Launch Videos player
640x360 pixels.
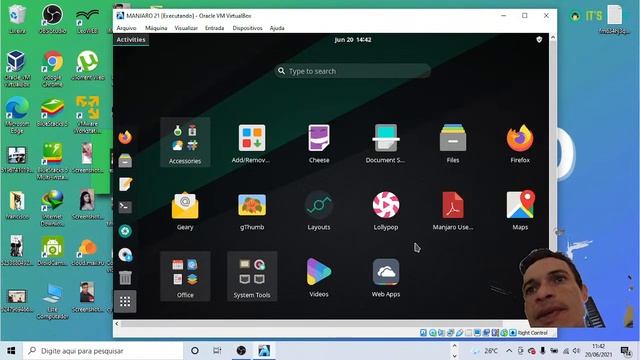click(319, 278)
